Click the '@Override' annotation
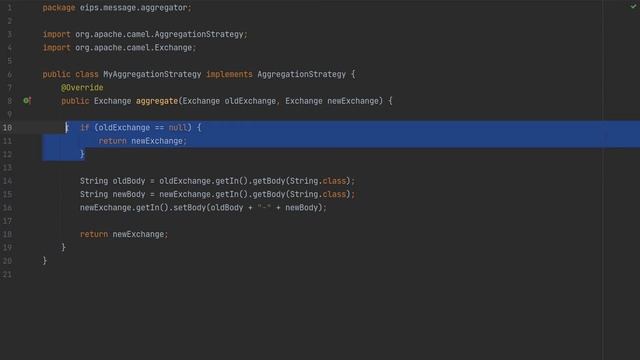The image size is (640, 360). (82, 88)
